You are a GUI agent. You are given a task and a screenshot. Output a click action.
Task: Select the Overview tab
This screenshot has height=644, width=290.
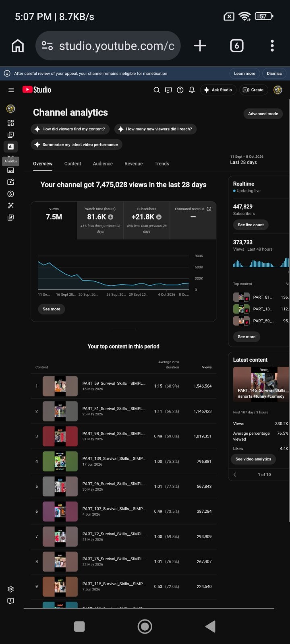coord(43,164)
